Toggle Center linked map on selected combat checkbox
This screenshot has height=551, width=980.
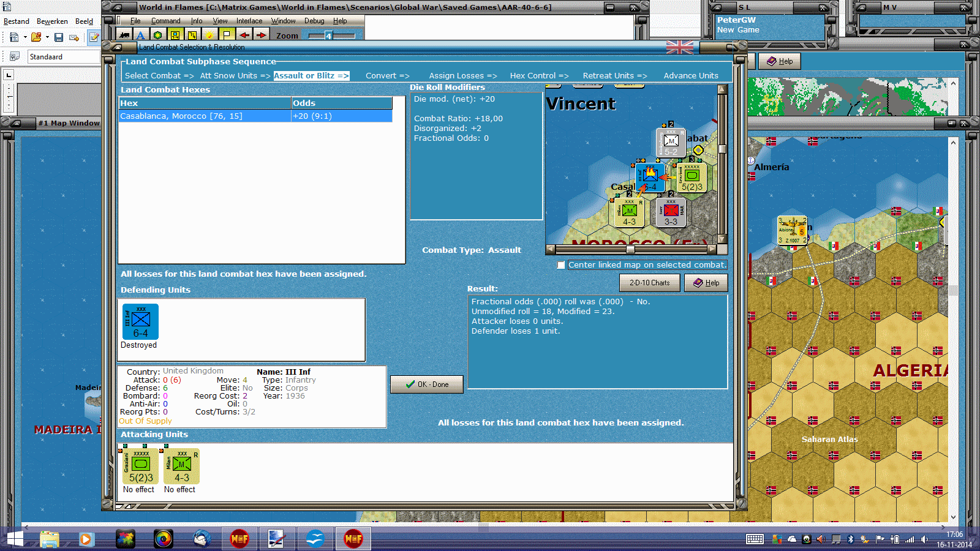[x=561, y=265]
